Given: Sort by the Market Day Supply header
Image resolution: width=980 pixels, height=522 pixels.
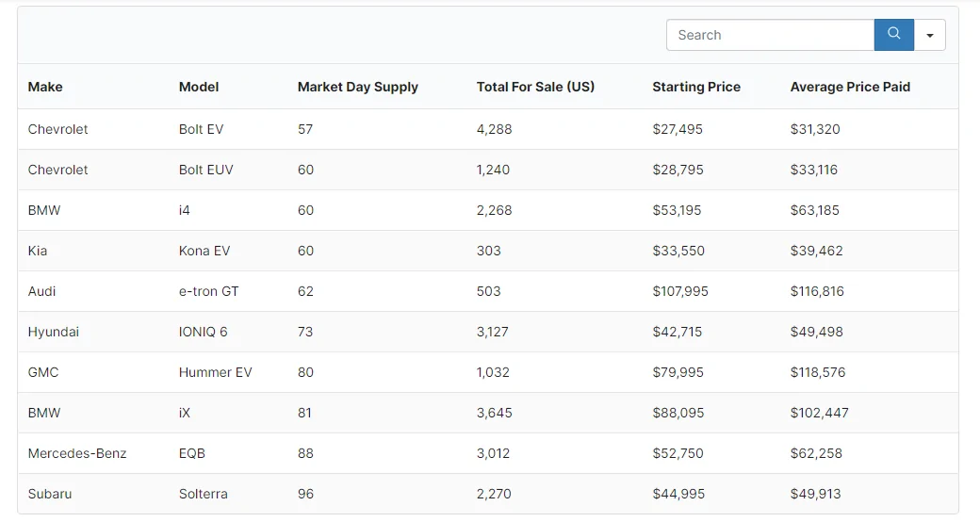Looking at the screenshot, I should tap(357, 87).
